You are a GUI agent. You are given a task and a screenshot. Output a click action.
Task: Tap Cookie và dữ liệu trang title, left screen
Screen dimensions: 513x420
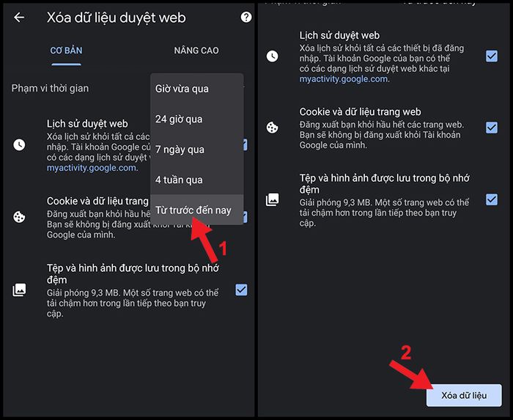97,201
